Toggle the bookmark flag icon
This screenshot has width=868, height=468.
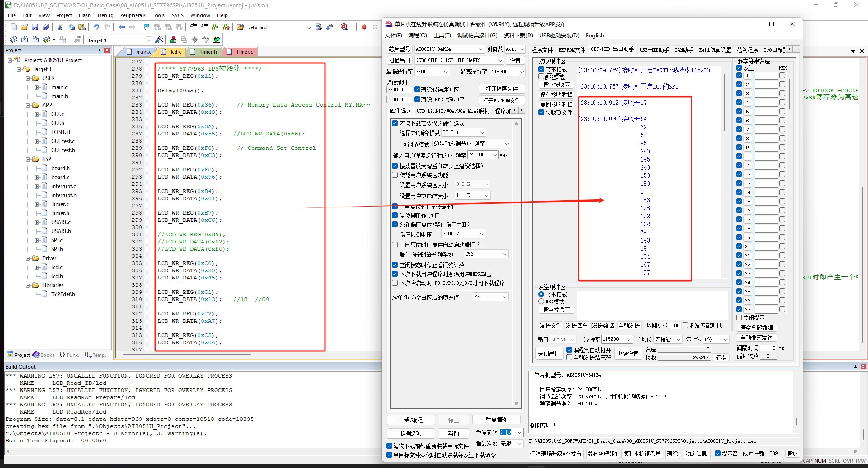click(146, 27)
